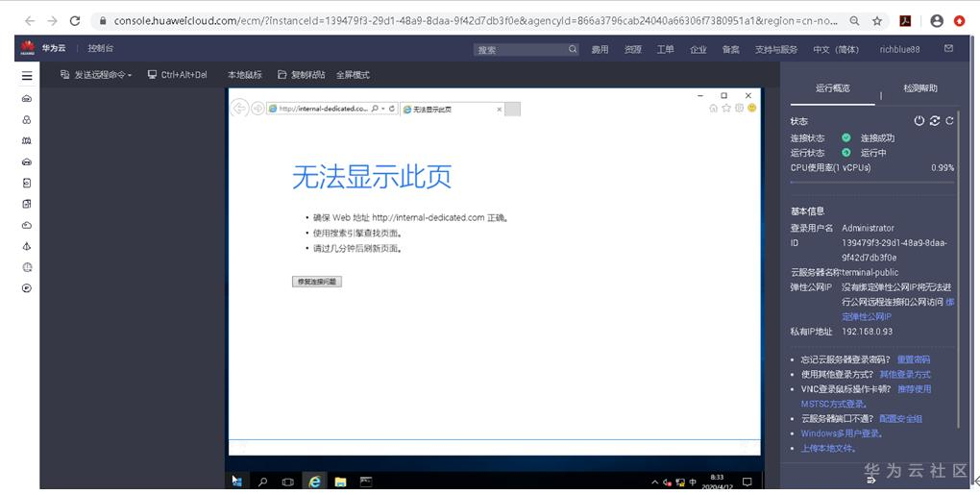Screen dimensions: 980x495
Task: Open the 控制台 console link
Action: tap(101, 48)
